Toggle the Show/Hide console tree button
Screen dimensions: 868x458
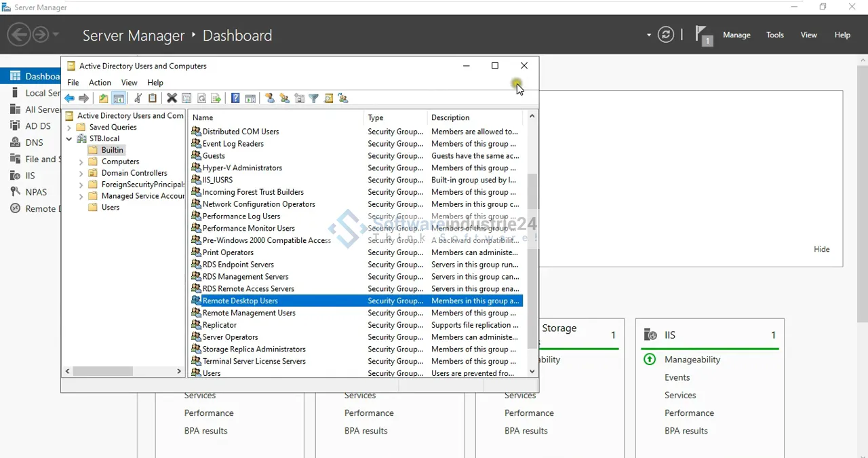coord(119,98)
